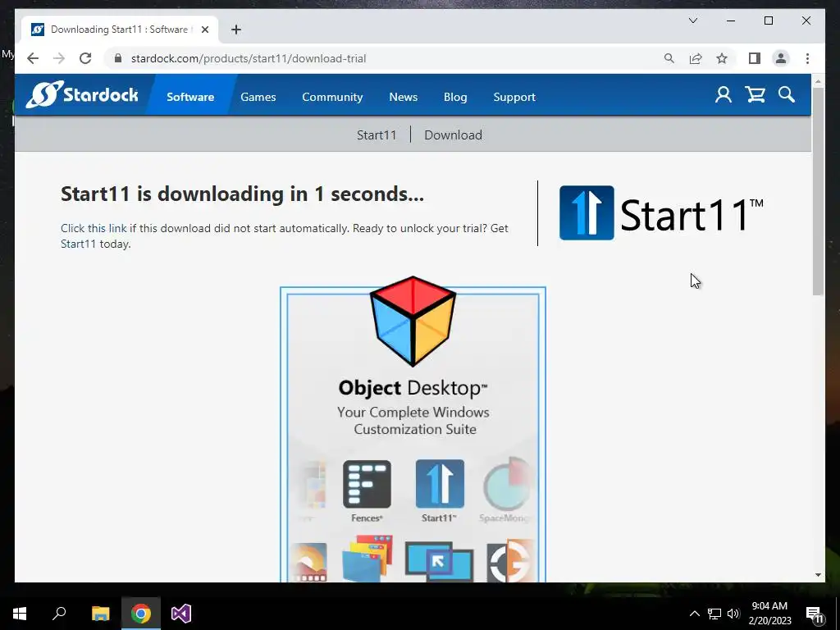View site info via the padlock icon

pos(118,58)
